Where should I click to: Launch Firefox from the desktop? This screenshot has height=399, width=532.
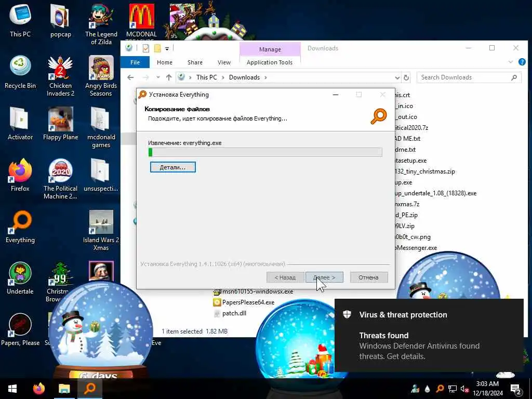coord(20,175)
